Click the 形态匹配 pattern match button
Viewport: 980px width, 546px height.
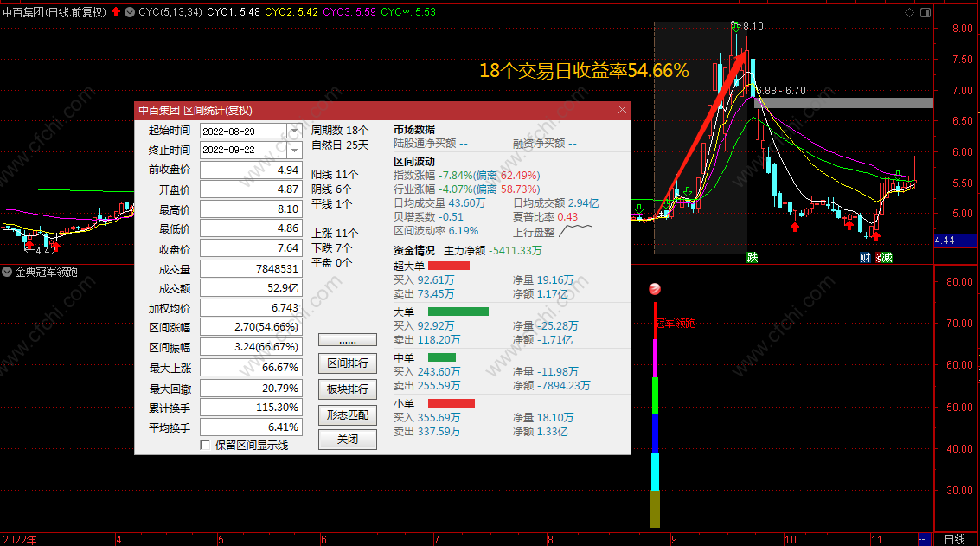pyautogui.click(x=348, y=414)
